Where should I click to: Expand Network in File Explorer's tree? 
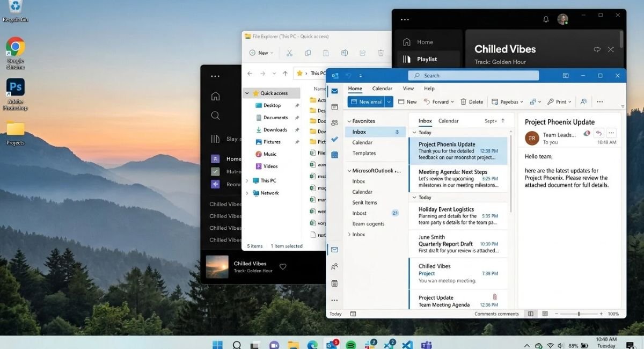pos(247,193)
